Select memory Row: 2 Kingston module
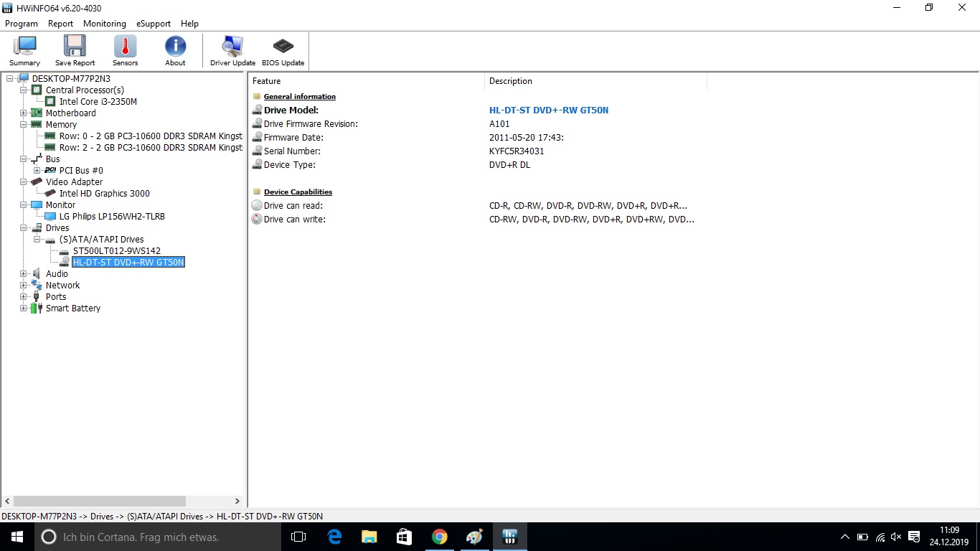 point(151,148)
